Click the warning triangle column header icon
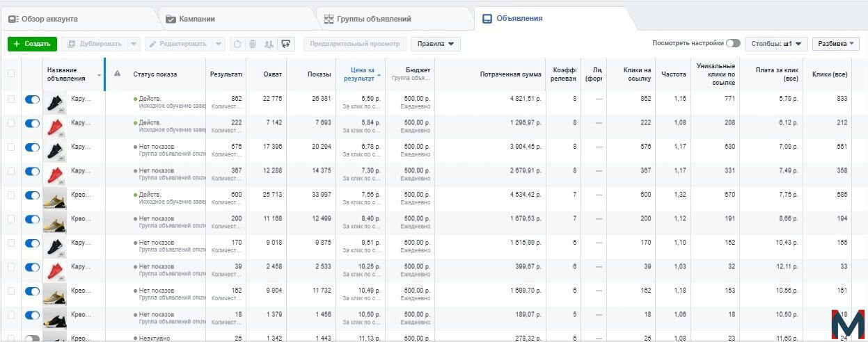Viewport: 868px width, 342px height. 117,74
